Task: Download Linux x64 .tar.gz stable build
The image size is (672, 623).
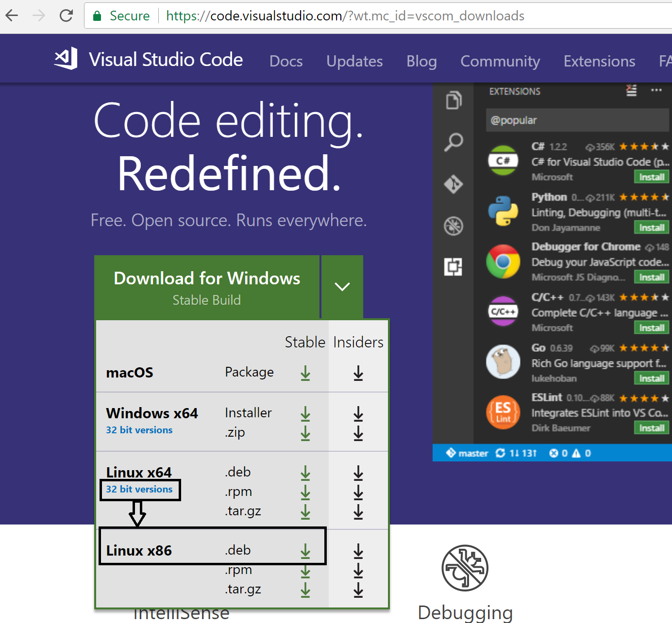Action: click(x=305, y=511)
